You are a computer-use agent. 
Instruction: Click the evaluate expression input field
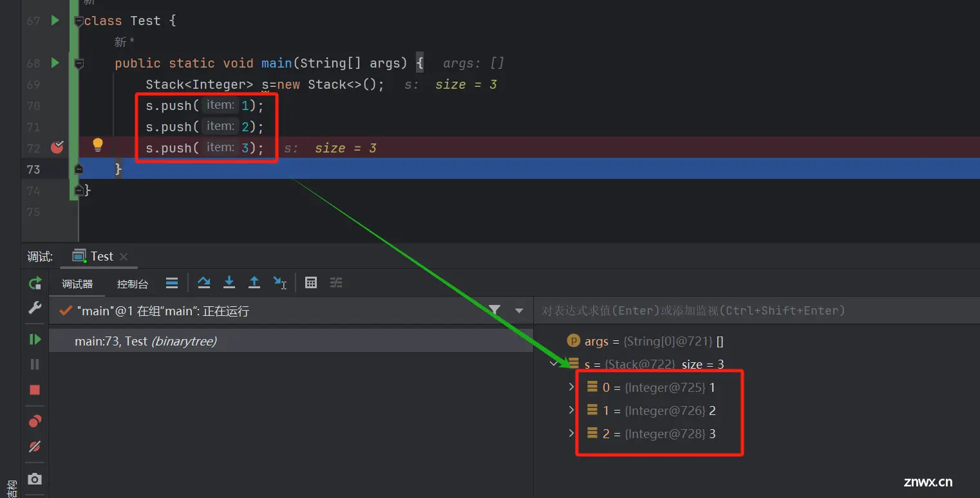point(757,311)
